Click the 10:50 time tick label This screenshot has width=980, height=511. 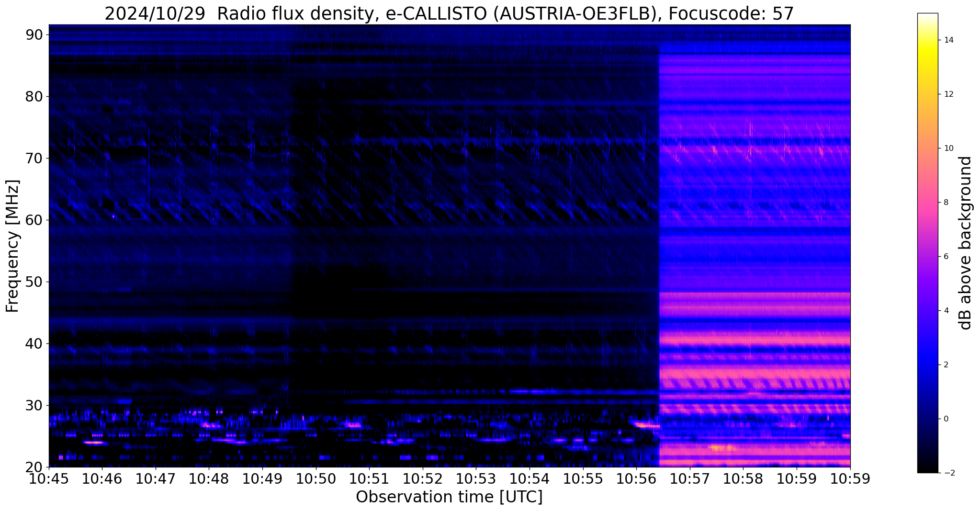pyautogui.click(x=316, y=478)
